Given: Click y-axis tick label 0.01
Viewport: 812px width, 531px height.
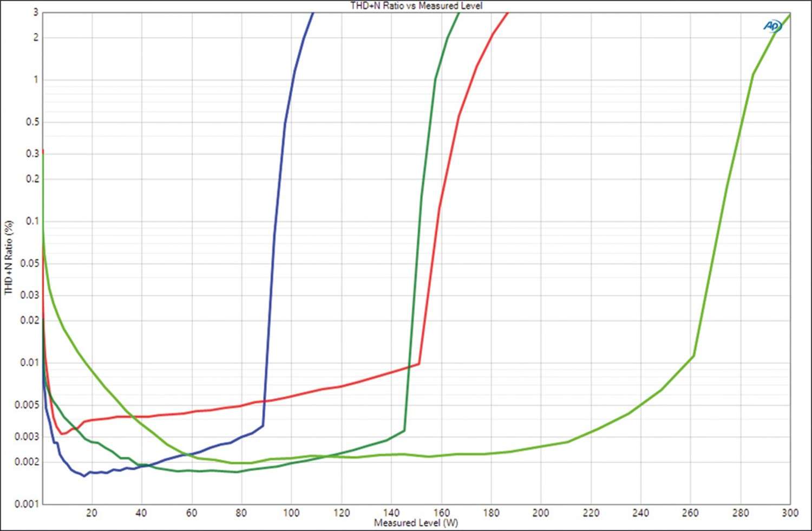Looking at the screenshot, I should pos(29,362).
